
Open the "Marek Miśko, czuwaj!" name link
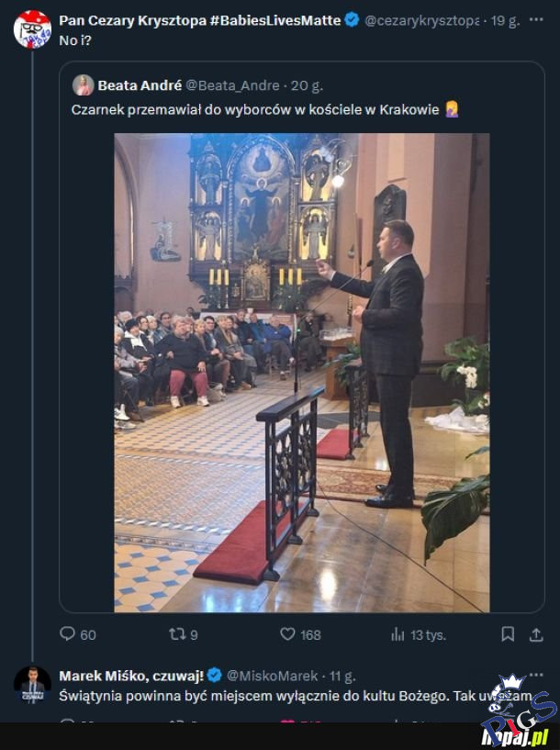pos(131,676)
